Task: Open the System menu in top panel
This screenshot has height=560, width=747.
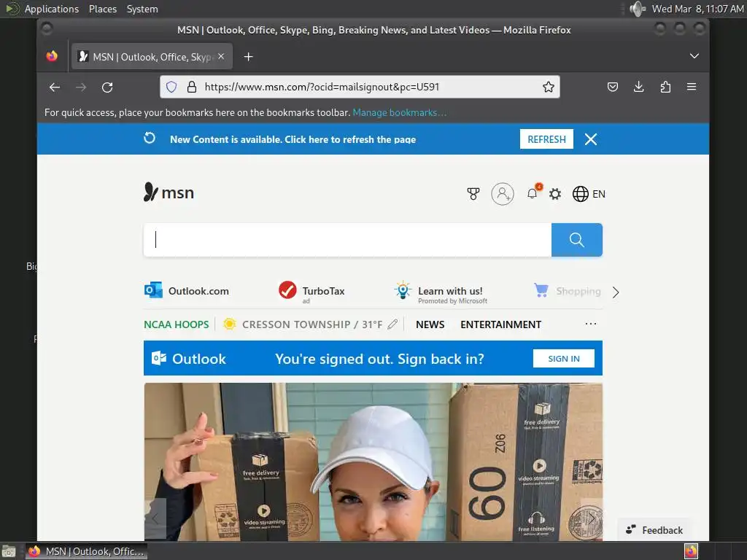Action: coord(142,9)
